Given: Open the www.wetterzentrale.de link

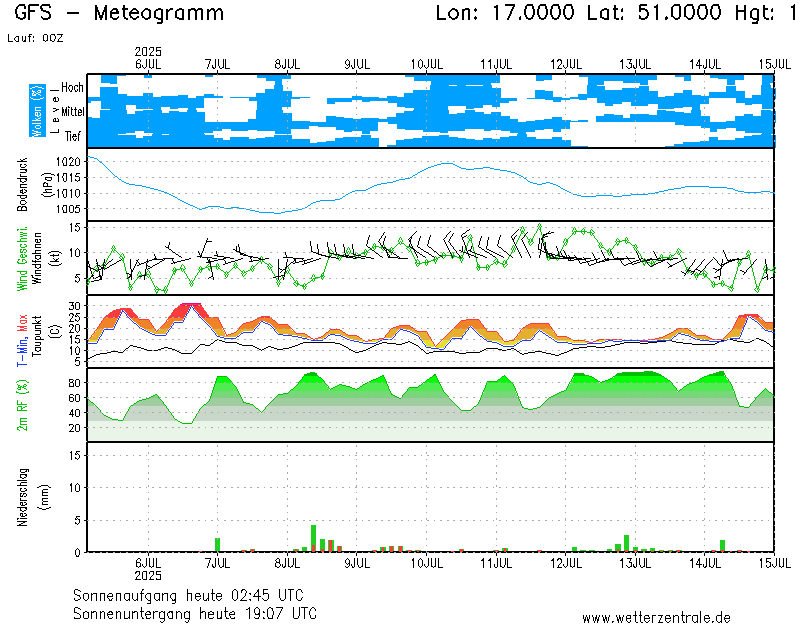Looking at the screenshot, I should click(656, 618).
